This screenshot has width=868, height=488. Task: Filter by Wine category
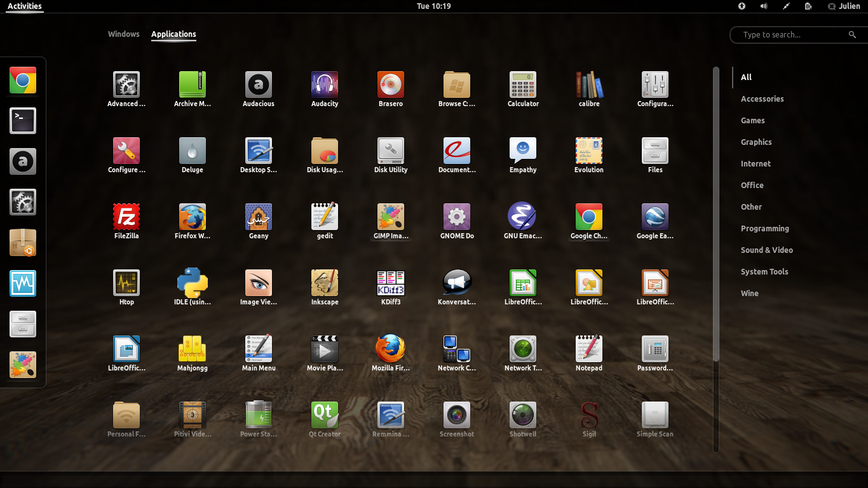pos(749,293)
